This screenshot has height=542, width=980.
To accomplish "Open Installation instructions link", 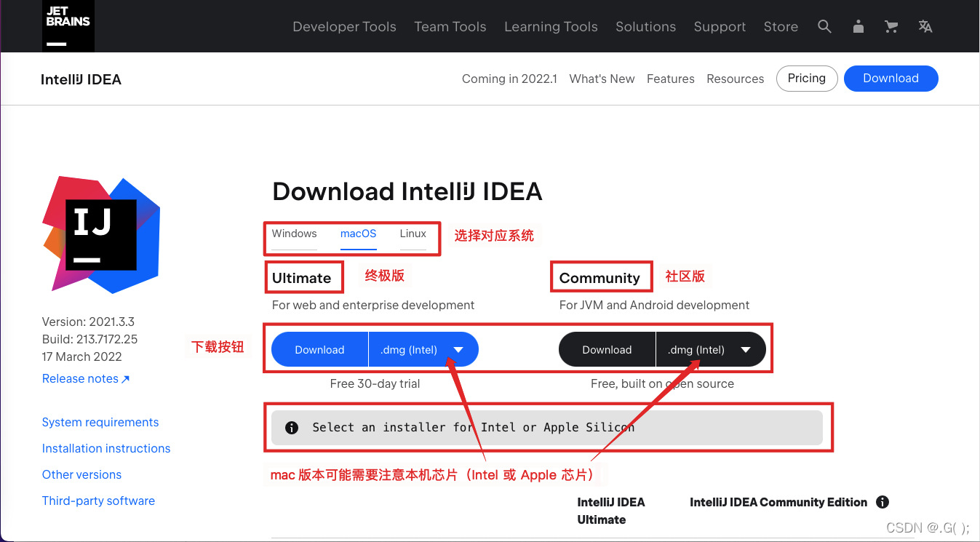I will tap(106, 449).
